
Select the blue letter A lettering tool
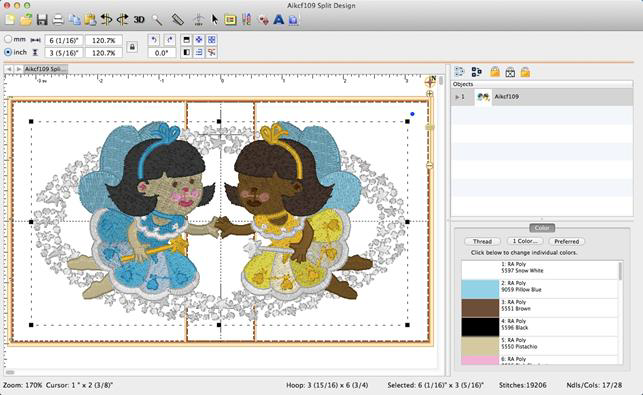coord(278,19)
